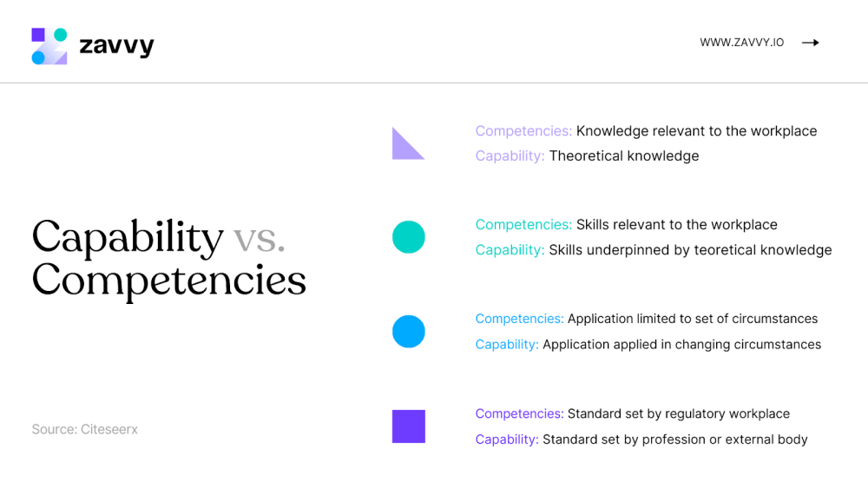The height and width of the screenshot is (489, 868).
Task: Select the 'Theoretical knowledge' capability line
Action: point(587,156)
